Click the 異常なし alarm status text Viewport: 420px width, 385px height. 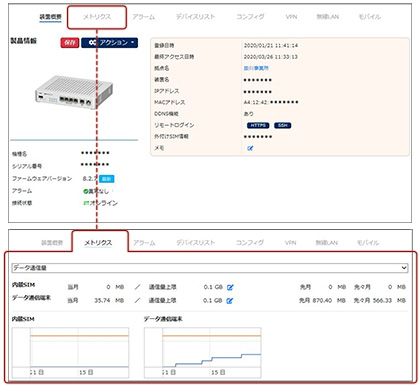point(99,191)
